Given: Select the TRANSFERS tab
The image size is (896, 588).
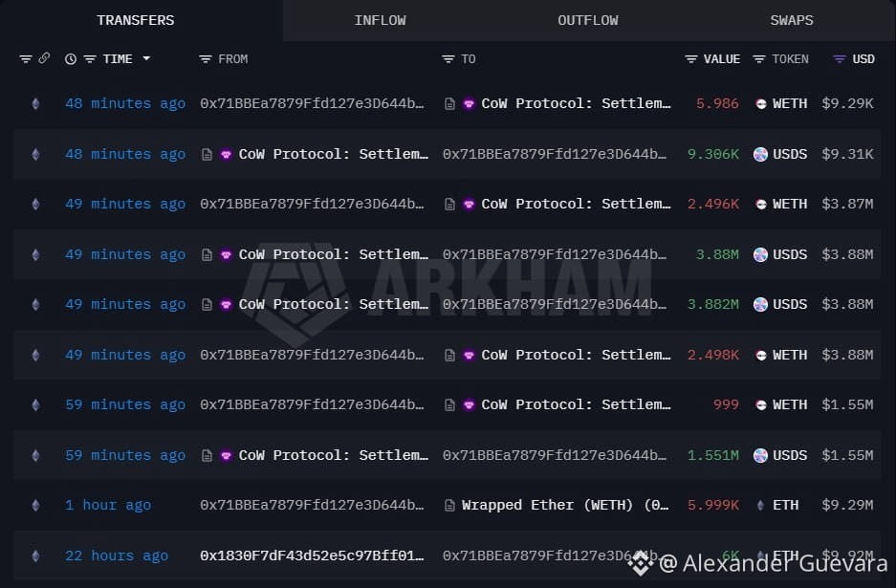Looking at the screenshot, I should coord(136,21).
